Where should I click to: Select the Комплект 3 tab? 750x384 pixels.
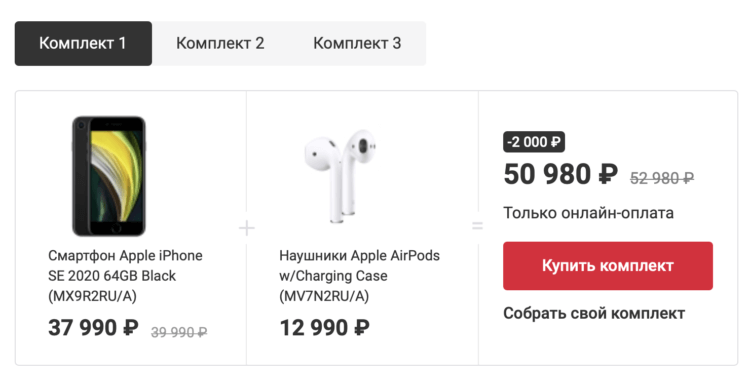(357, 44)
